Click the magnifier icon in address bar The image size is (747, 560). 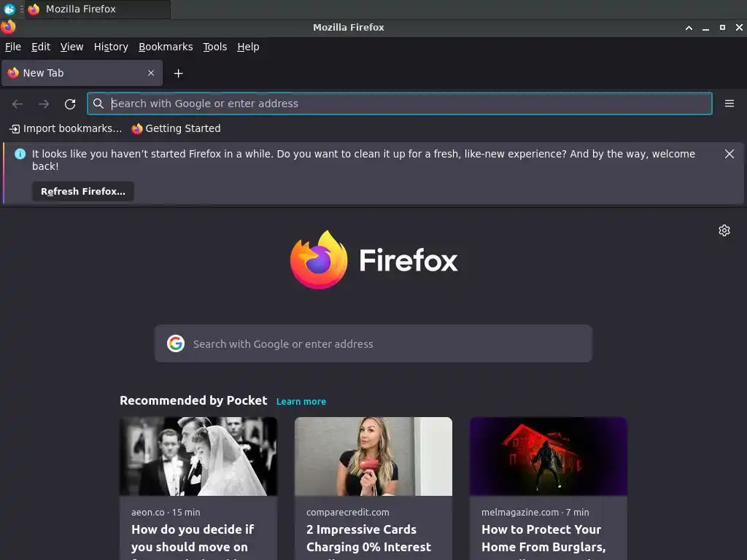pos(98,104)
